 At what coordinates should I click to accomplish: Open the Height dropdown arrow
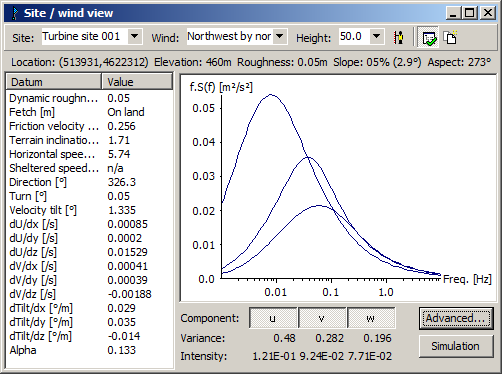376,36
